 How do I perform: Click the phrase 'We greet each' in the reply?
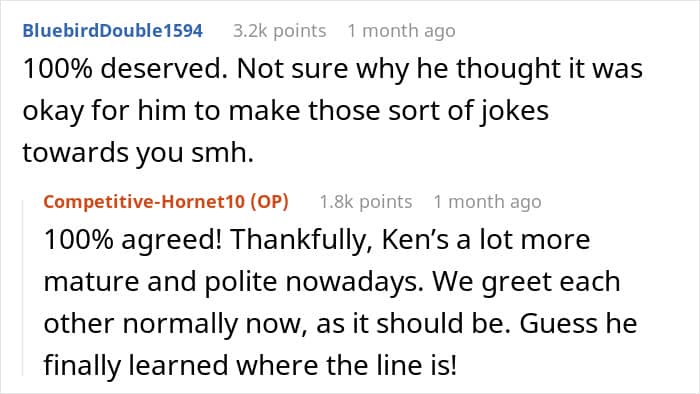pos(527,282)
